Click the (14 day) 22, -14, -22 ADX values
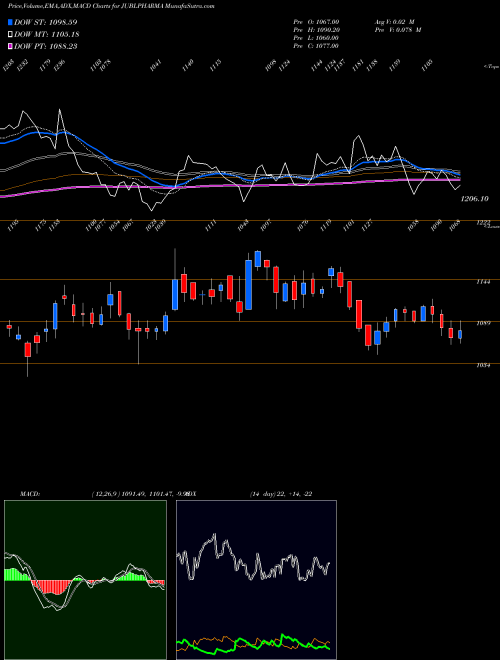This screenshot has width=500, height=660. click(x=281, y=494)
